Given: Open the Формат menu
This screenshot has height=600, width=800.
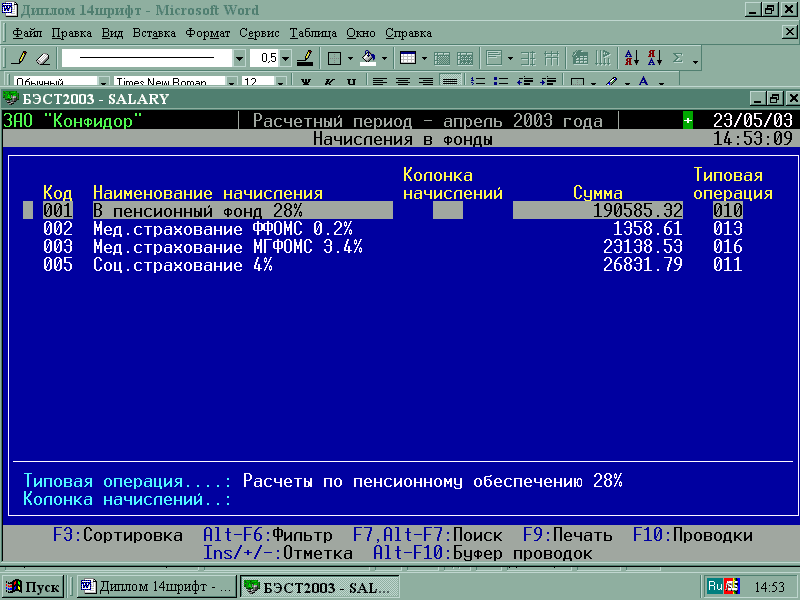Looking at the screenshot, I should 208,33.
